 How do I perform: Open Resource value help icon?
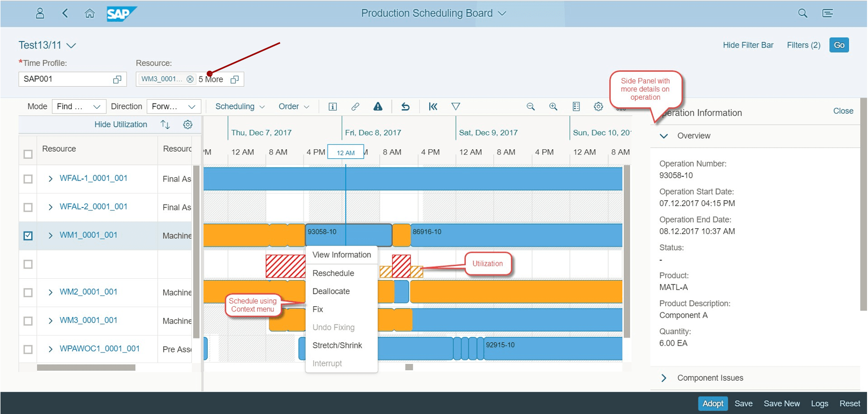coord(235,79)
